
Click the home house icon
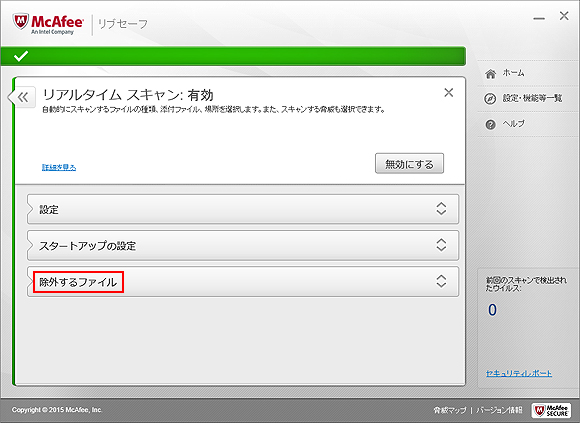coord(490,74)
